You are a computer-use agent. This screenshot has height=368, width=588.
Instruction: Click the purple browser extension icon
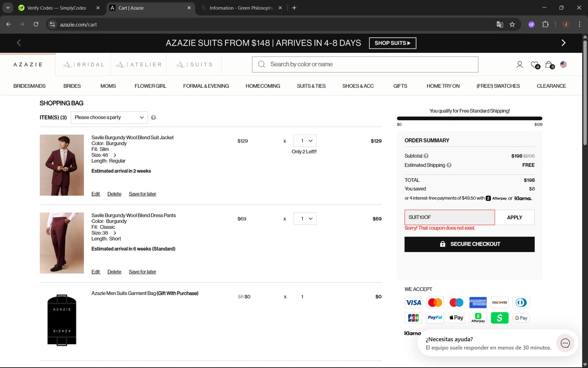pos(532,24)
